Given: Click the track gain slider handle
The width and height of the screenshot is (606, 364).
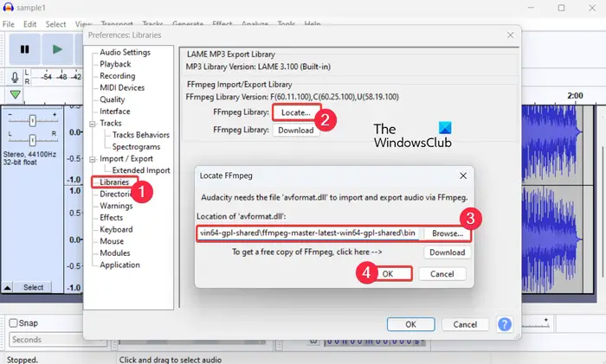Looking at the screenshot, I should (x=33, y=121).
